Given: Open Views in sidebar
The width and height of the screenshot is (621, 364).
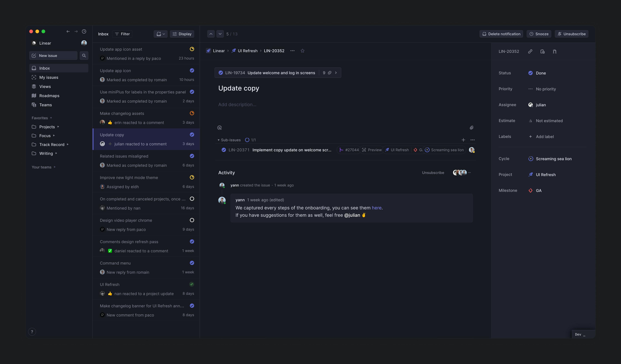Looking at the screenshot, I should tap(59, 86).
